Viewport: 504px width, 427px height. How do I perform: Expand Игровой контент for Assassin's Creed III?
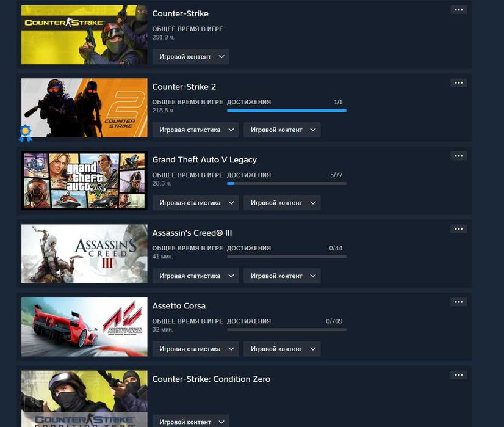click(282, 276)
